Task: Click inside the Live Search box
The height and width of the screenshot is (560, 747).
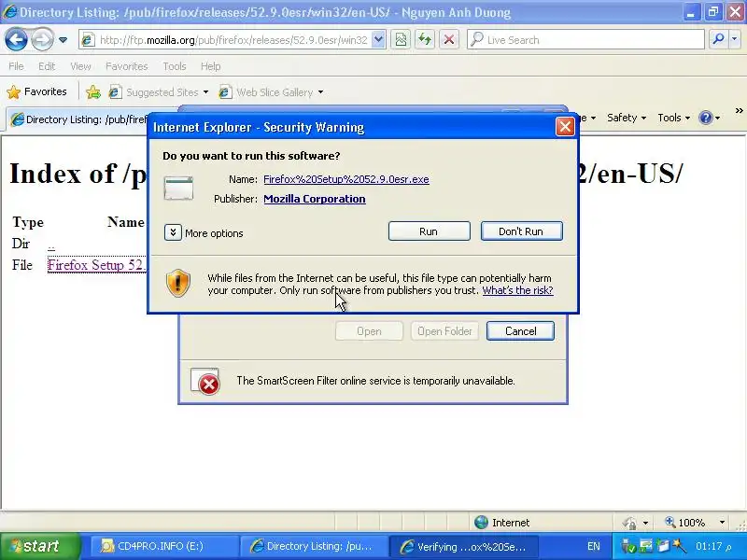Action: pyautogui.click(x=585, y=40)
